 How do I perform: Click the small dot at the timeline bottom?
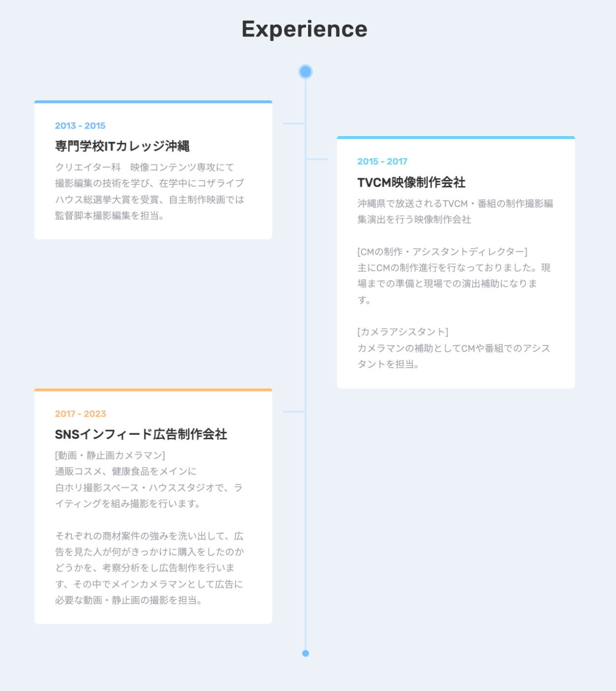pyautogui.click(x=306, y=653)
